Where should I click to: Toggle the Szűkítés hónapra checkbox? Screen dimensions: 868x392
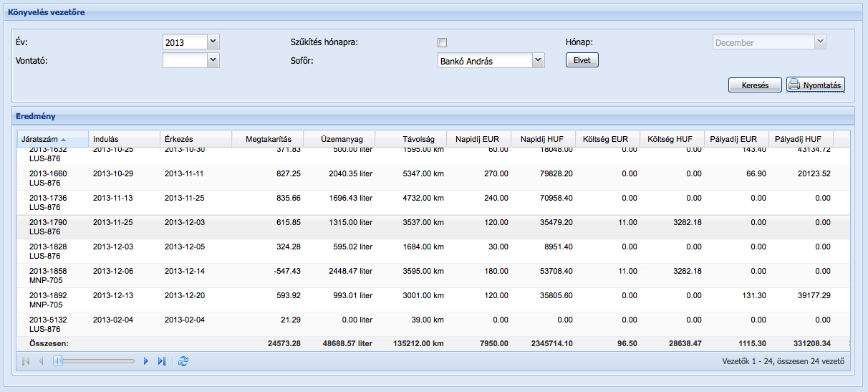(x=442, y=42)
